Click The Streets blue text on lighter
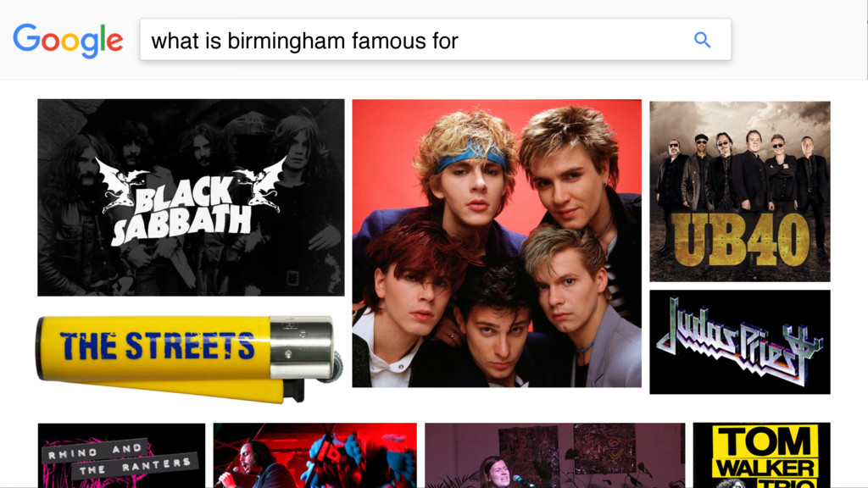 pos(157,346)
